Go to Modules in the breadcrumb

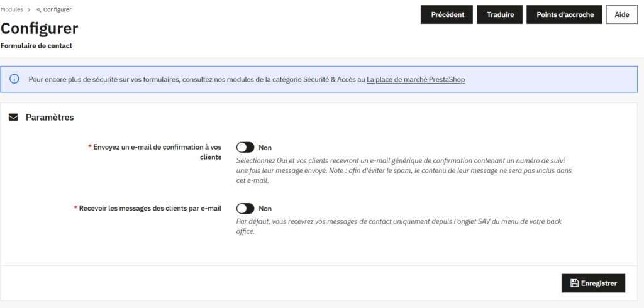12,10
